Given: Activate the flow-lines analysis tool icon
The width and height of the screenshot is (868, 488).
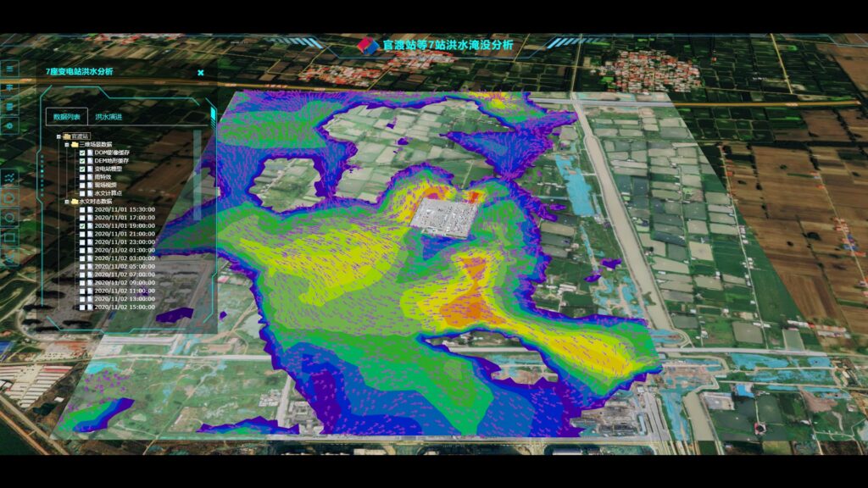Looking at the screenshot, I should 9,179.
